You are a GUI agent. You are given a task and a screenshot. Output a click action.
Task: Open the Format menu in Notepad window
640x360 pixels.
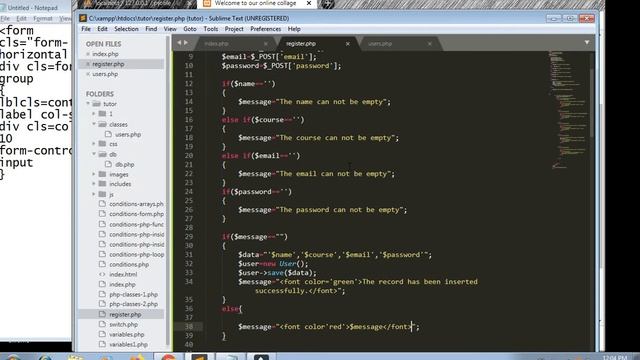[43, 19]
